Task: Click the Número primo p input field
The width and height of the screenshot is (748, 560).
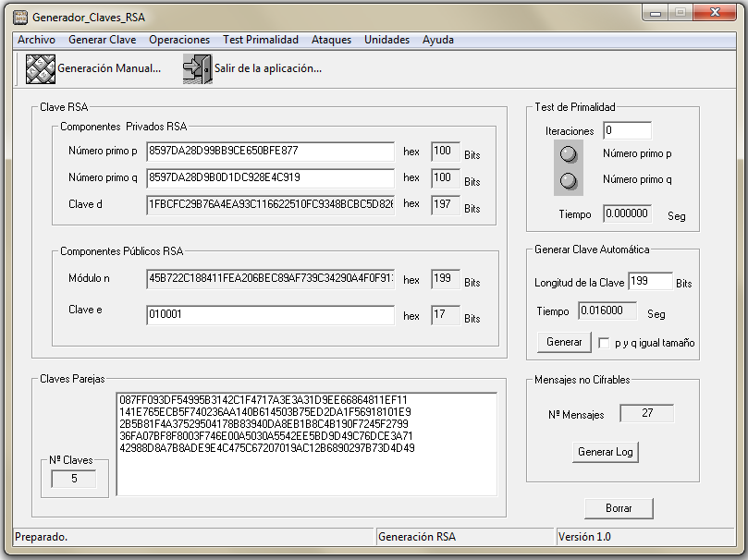Action: [270, 152]
